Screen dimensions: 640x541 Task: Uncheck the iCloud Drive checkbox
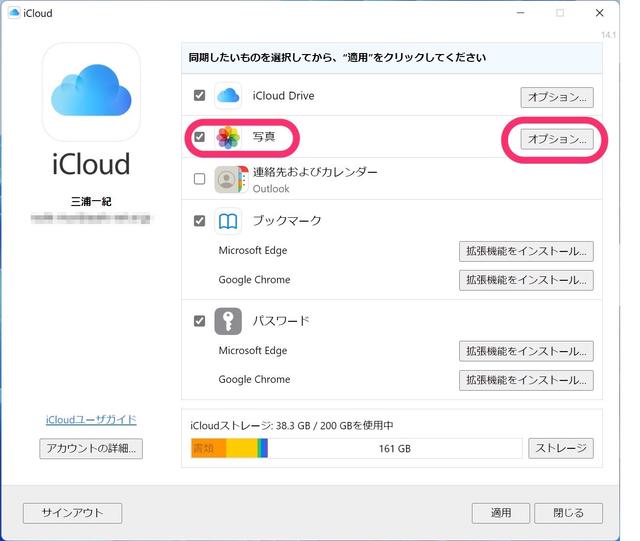(200, 96)
